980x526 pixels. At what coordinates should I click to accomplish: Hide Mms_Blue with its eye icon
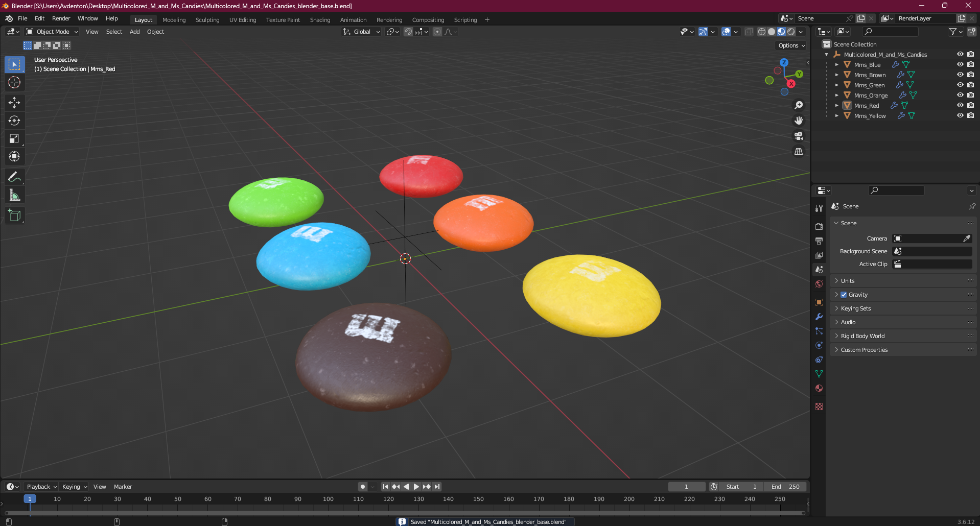960,64
